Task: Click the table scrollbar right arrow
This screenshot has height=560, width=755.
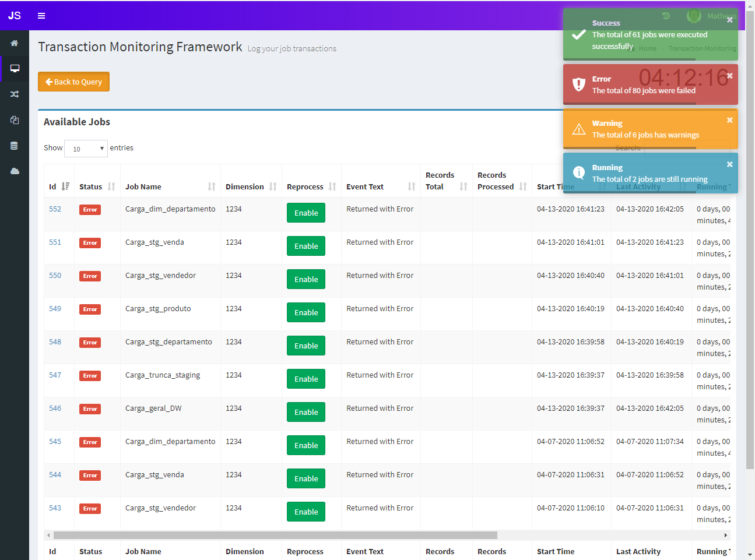Action: pos(726,535)
